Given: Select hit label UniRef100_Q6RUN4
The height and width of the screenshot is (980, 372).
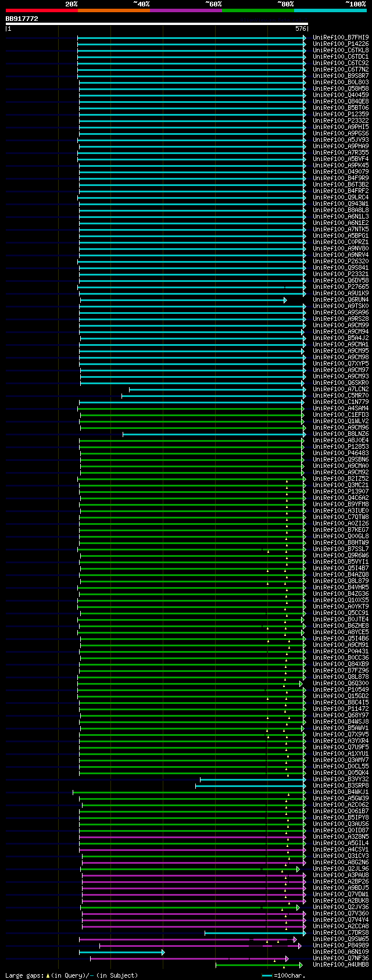Looking at the screenshot, I should pyautogui.click(x=341, y=300).
